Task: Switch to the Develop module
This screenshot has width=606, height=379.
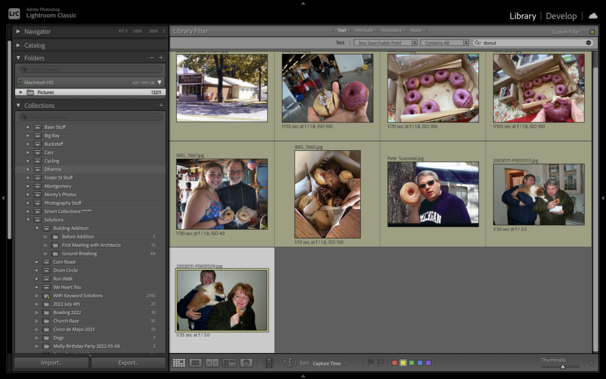Action: (561, 16)
